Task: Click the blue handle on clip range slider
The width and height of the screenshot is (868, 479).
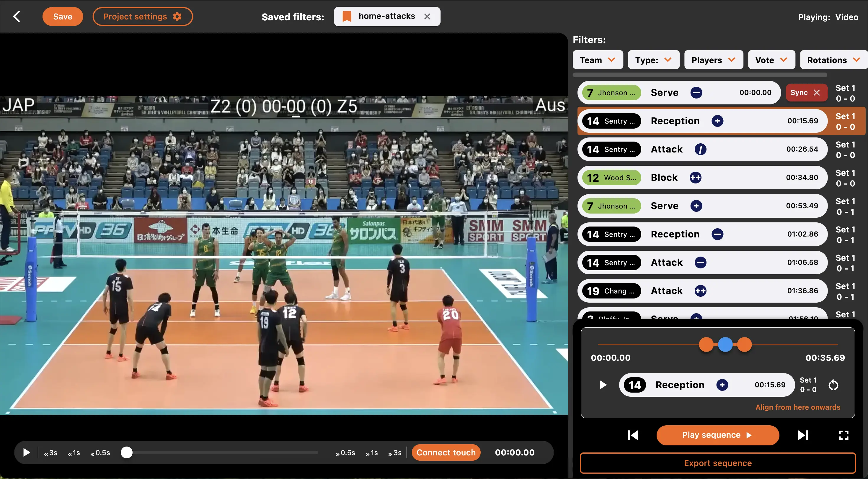Action: (725, 344)
